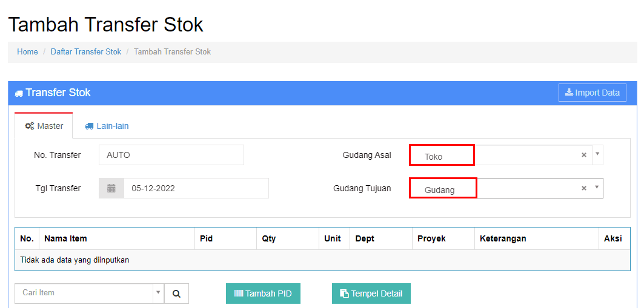This screenshot has width=644, height=308.
Task: Click the No. Transfer AUTO field
Action: tap(171, 155)
